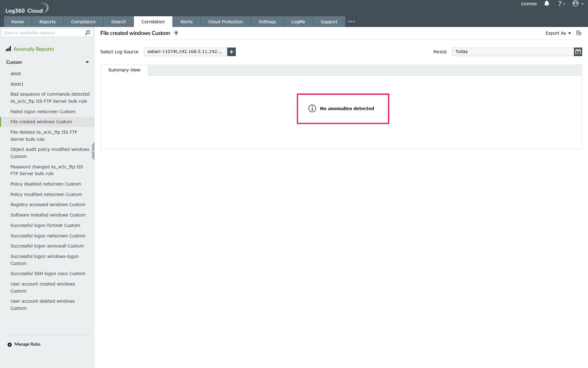Image resolution: width=588 pixels, height=368 pixels.
Task: Switch to the Alerts tab
Action: point(186,22)
